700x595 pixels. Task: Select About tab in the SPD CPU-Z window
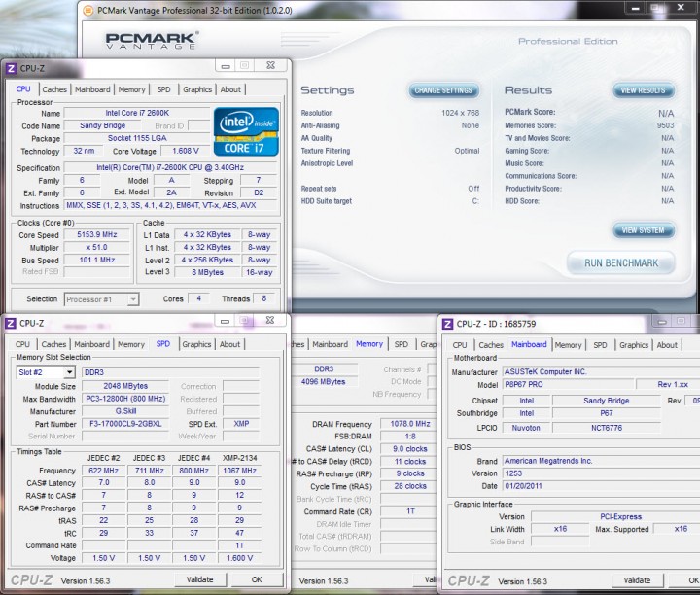point(229,344)
